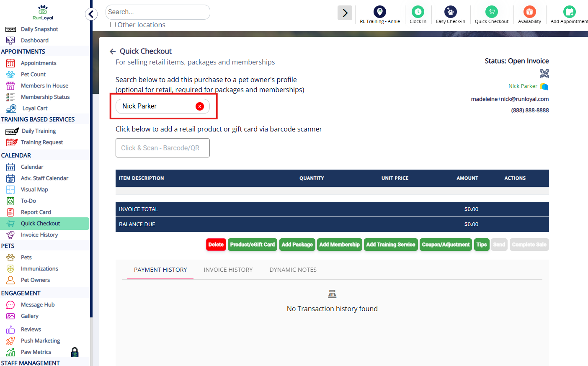Click the Add Appointment icon

[570, 12]
